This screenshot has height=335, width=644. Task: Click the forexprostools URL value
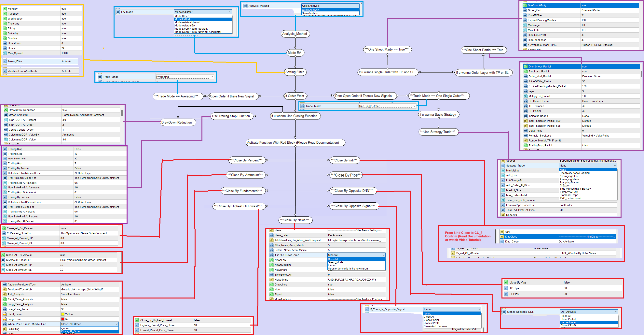pos(356,240)
